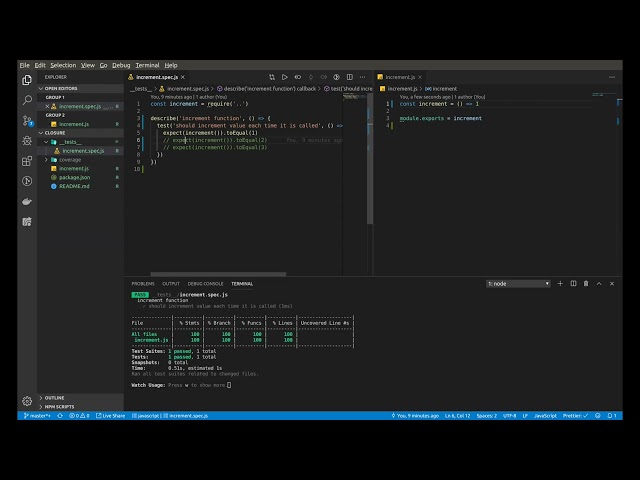The image size is (640, 480).
Task: Click Live Share in the status bar
Action: [111, 416]
